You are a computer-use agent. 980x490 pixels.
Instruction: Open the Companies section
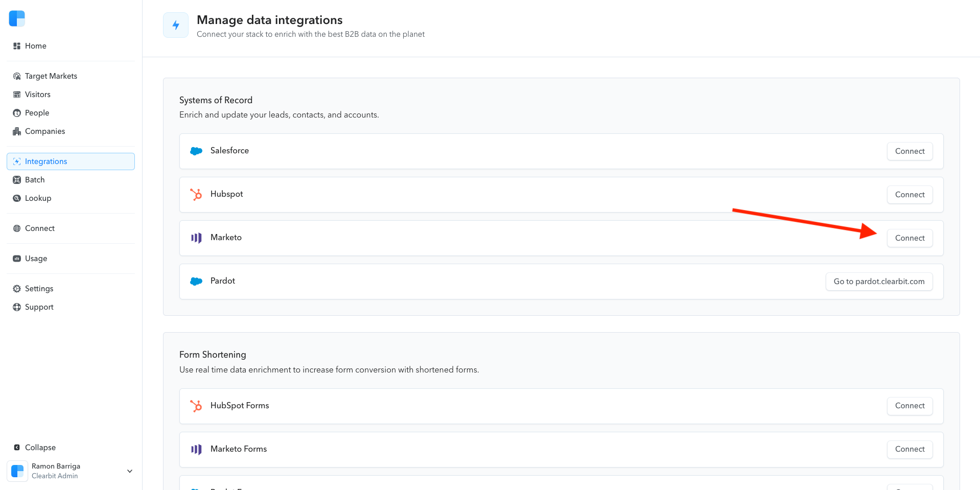click(x=71, y=131)
